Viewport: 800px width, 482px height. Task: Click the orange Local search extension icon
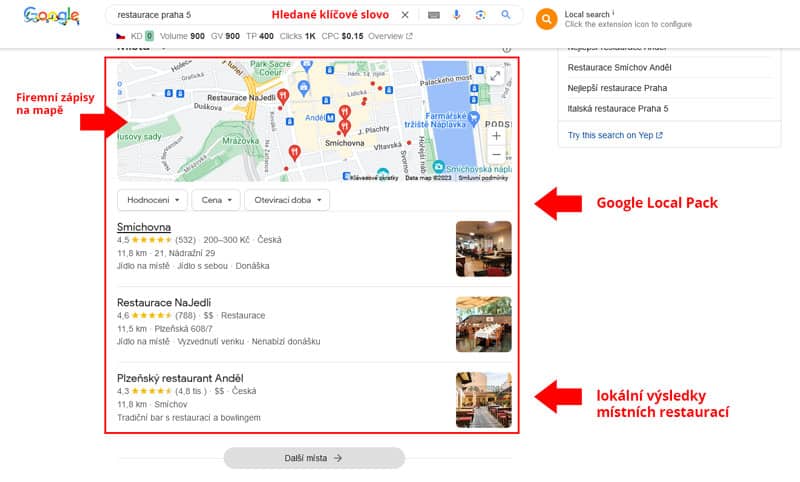546,19
